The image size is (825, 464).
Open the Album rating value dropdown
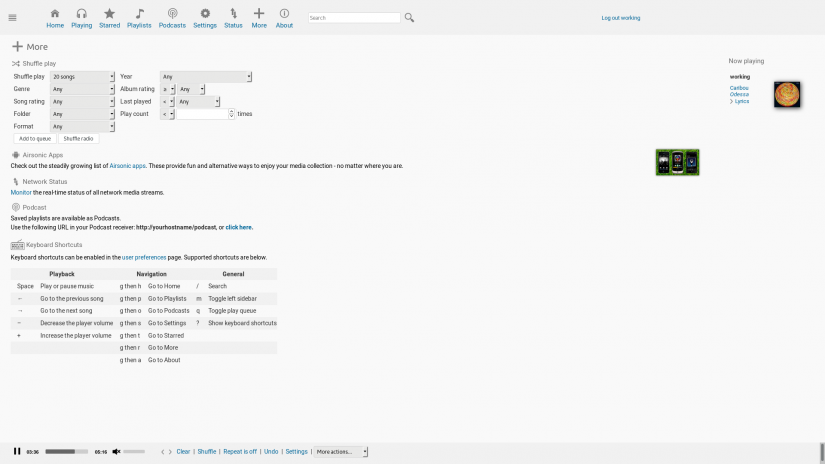pos(191,89)
